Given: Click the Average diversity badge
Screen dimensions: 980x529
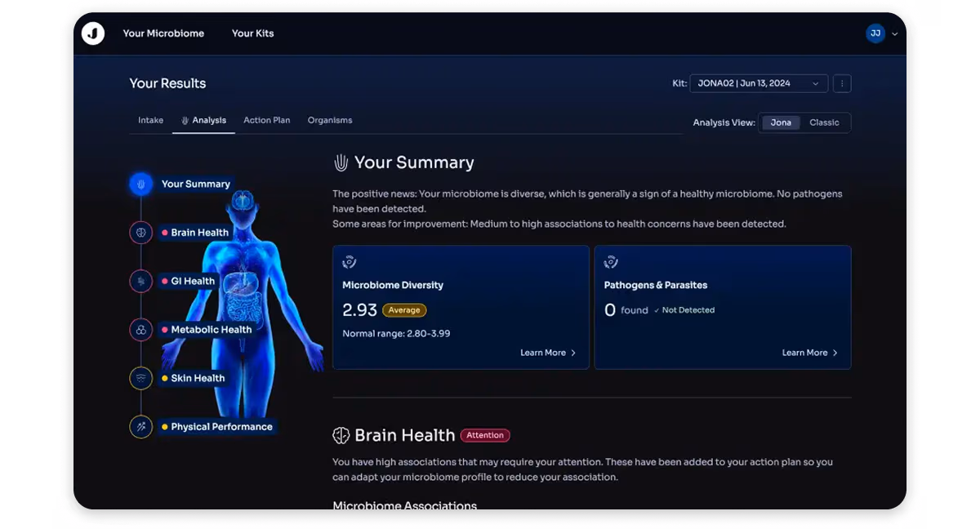Looking at the screenshot, I should click(x=404, y=310).
